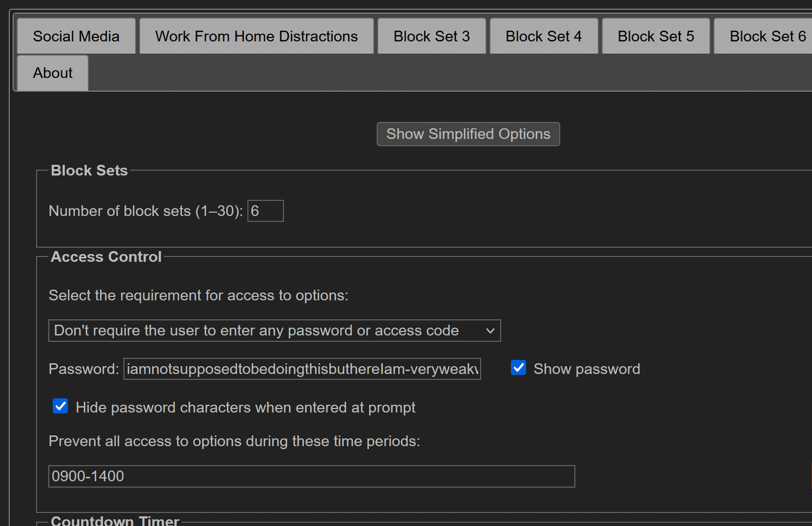Click the 'Password:' label text
Image resolution: width=812 pixels, height=526 pixels.
point(84,369)
